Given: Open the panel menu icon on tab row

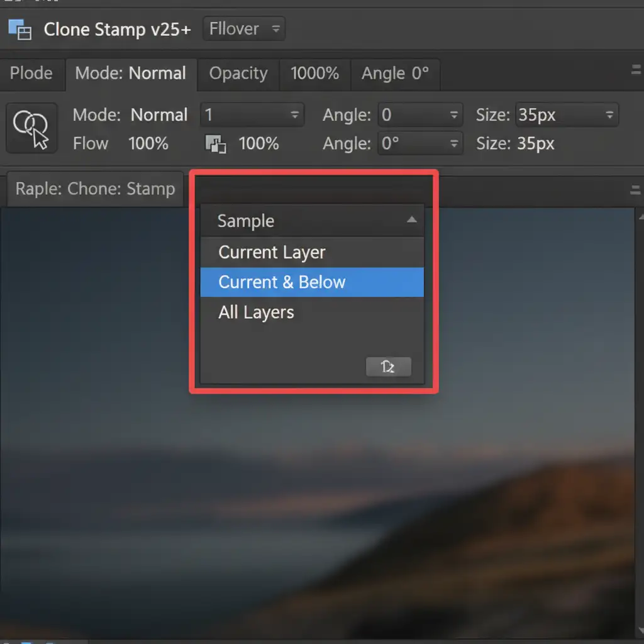Looking at the screenshot, I should tap(635, 71).
